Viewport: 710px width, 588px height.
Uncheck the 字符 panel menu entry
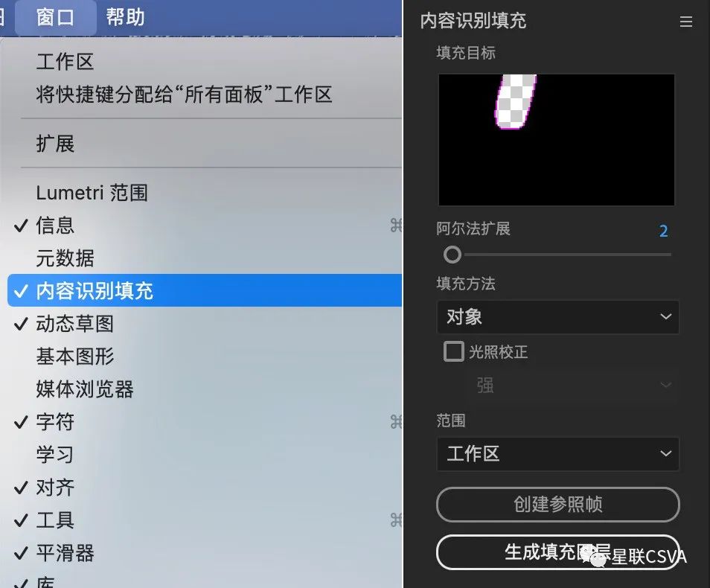(205, 422)
